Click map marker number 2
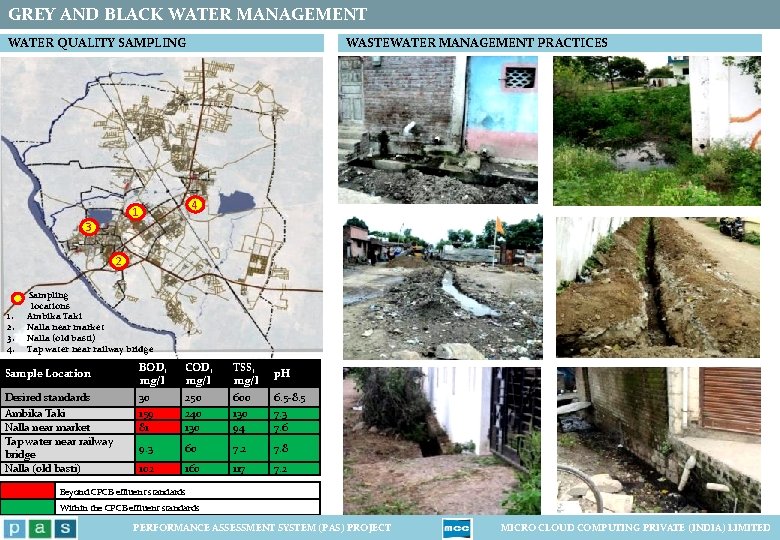Viewport: 780px width, 540px height. [118, 261]
